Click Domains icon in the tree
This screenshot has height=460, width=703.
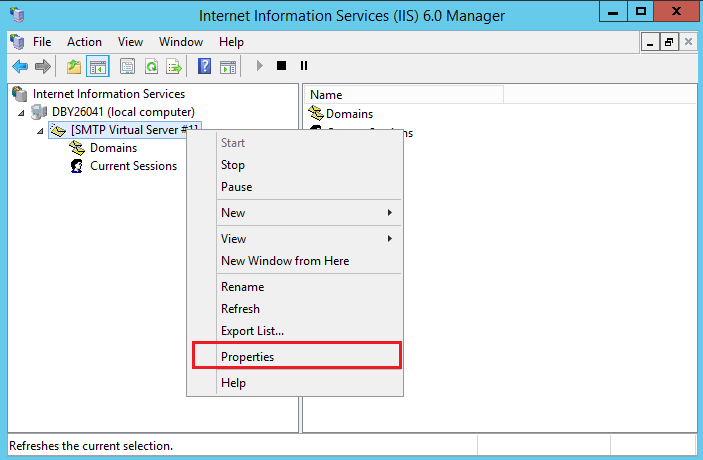point(77,148)
